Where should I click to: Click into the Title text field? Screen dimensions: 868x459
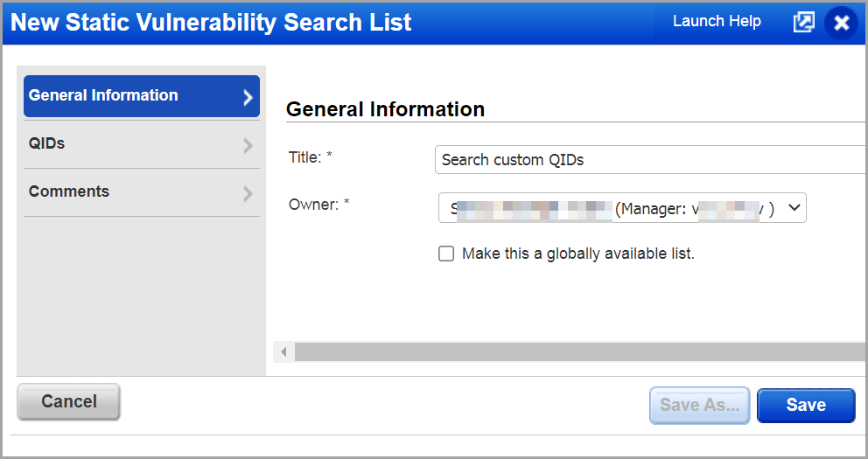(x=647, y=160)
